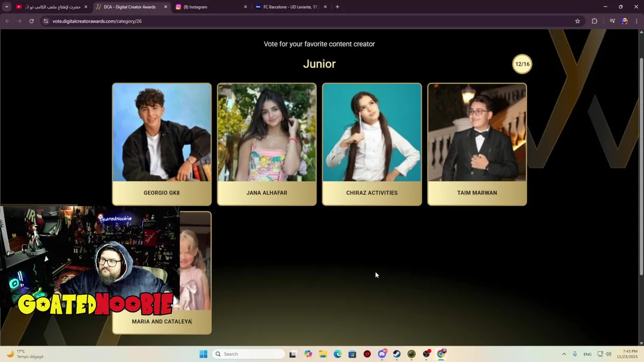
Task: Switch to the FC Barcelone - UD Levante tab
Action: click(291, 7)
